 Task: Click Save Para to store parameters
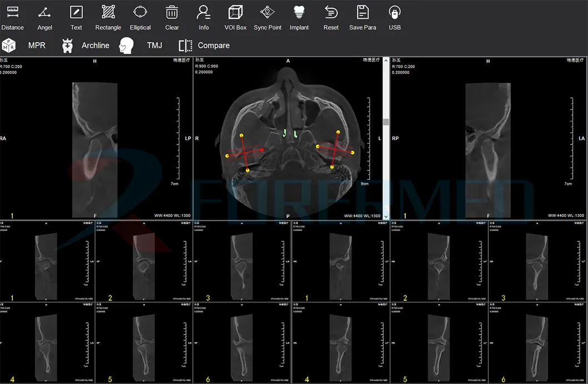coord(363,17)
